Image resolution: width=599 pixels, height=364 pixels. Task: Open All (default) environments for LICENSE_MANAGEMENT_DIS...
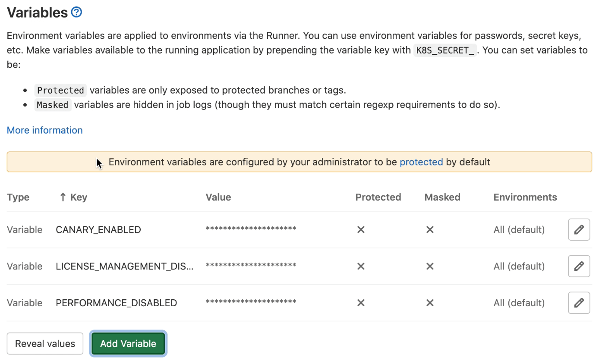(519, 266)
